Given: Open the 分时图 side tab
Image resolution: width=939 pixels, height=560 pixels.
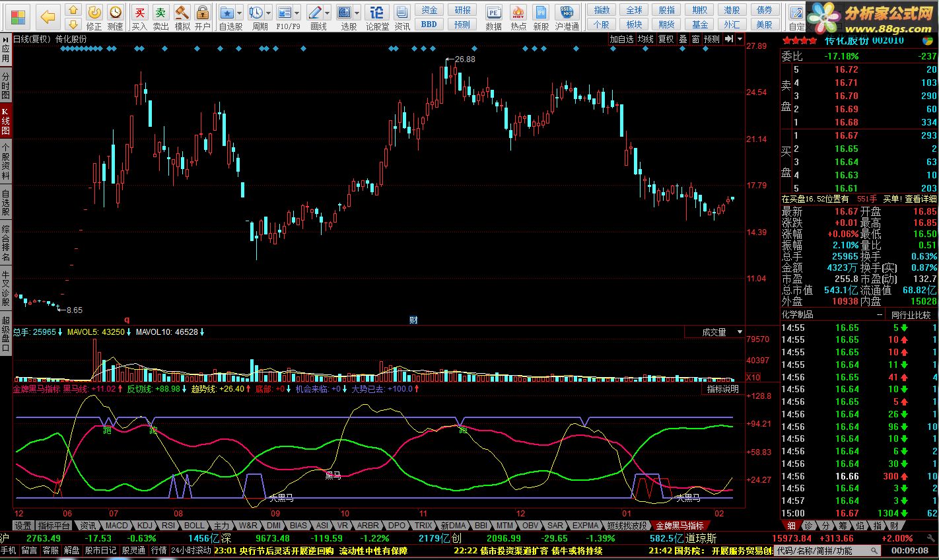Looking at the screenshot, I should (x=5, y=87).
